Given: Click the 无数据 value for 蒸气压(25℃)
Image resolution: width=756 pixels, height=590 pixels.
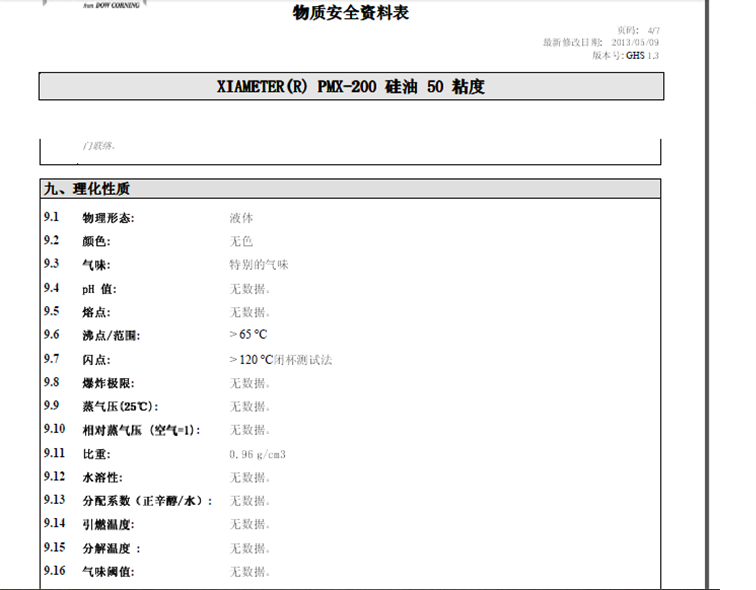Looking at the screenshot, I should [250, 406].
